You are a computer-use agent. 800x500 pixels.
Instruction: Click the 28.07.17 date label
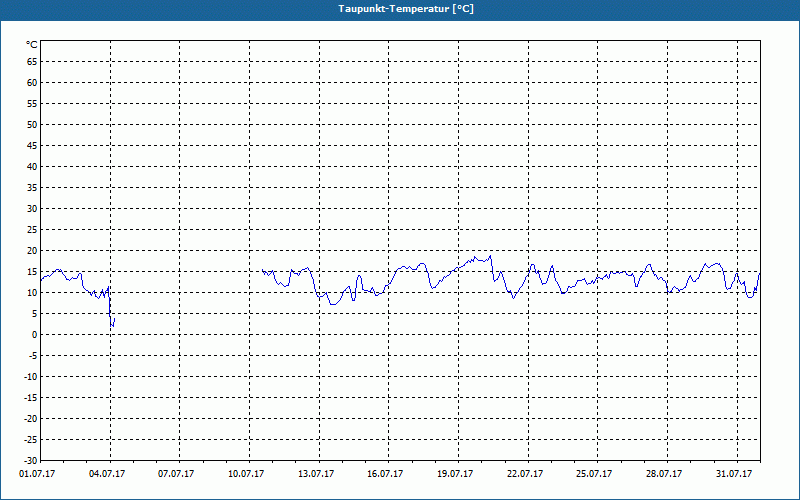coord(664,474)
